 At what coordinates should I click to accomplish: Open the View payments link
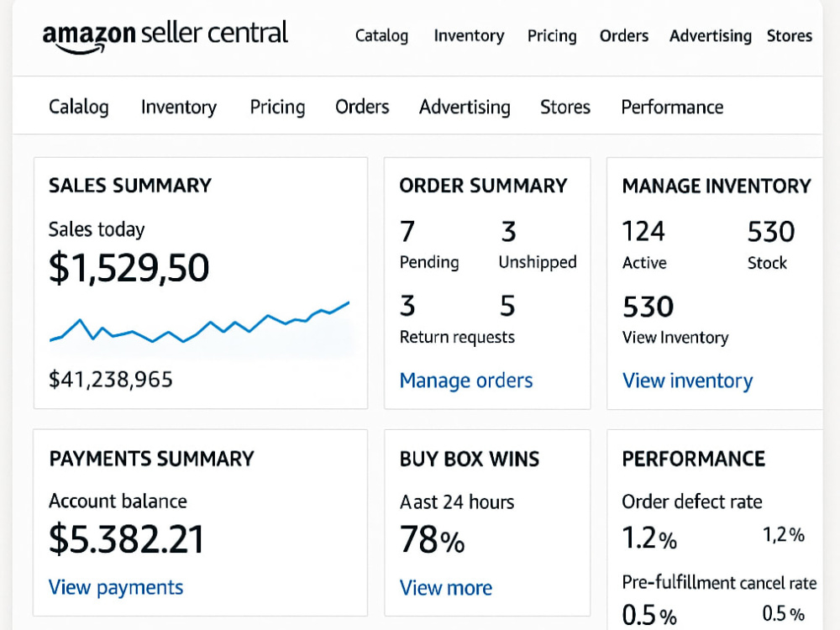click(x=116, y=588)
